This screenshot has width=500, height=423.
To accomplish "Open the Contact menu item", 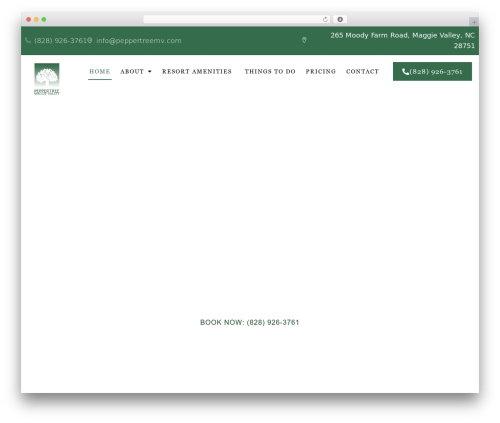I will click(x=362, y=71).
